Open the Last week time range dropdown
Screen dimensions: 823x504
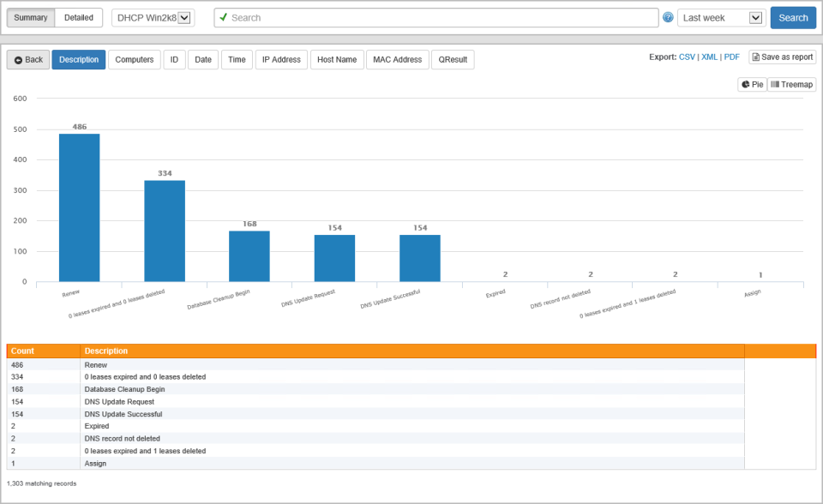tap(721, 17)
